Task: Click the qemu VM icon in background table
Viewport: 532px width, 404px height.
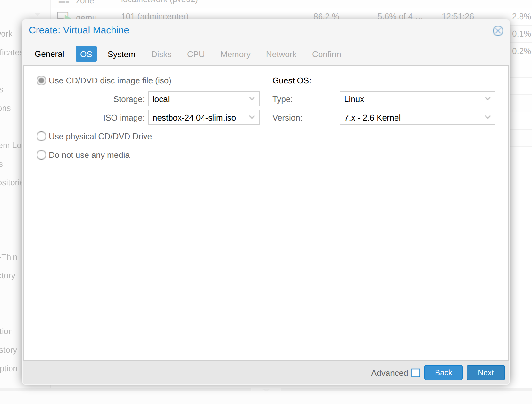Action: coord(63,15)
